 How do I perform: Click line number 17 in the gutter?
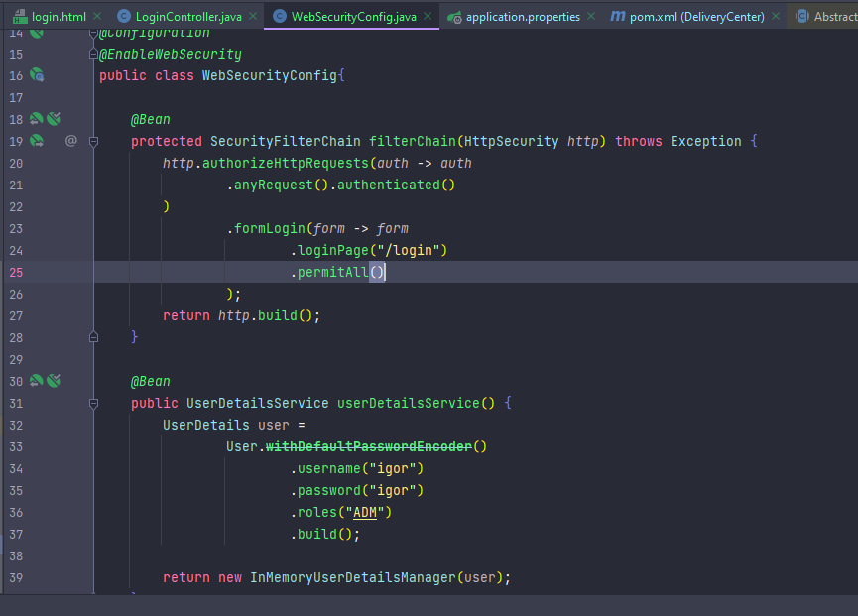16,97
